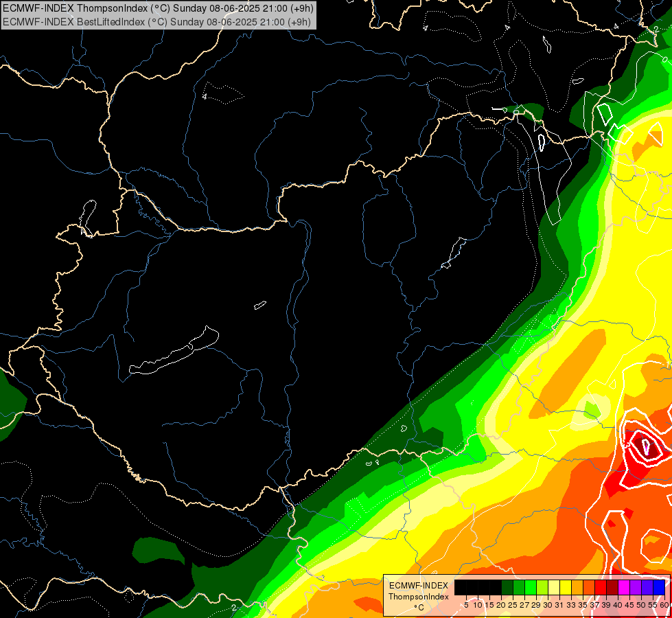Select the bright red 37–39 legend swatch
Image resolution: width=672 pixels, height=618 pixels.
601,587
